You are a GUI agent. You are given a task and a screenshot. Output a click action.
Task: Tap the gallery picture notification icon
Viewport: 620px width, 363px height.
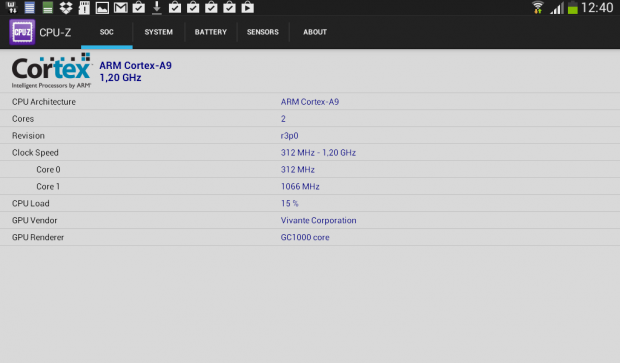102,8
